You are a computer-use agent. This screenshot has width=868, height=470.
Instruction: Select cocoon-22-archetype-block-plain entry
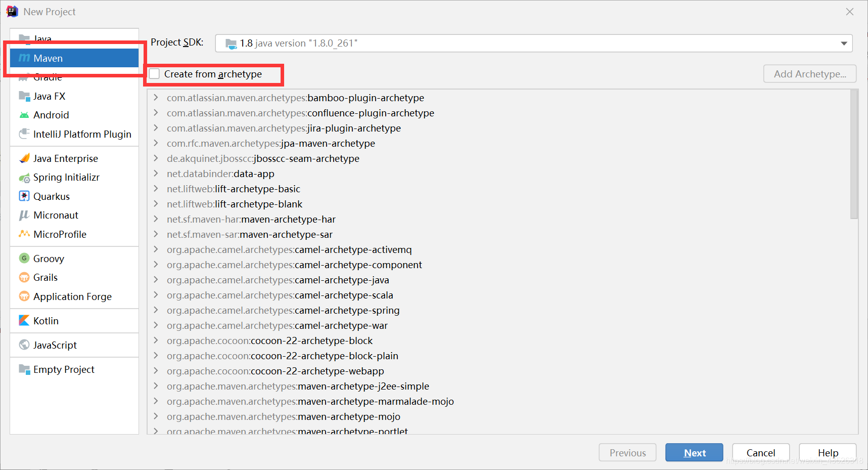[x=283, y=356]
